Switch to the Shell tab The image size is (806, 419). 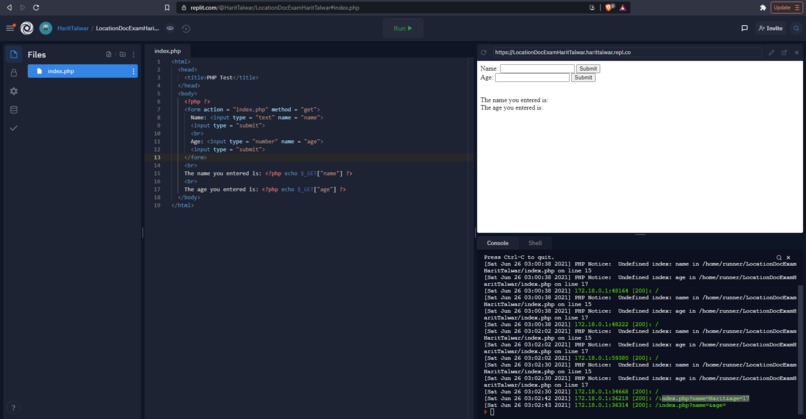click(535, 243)
